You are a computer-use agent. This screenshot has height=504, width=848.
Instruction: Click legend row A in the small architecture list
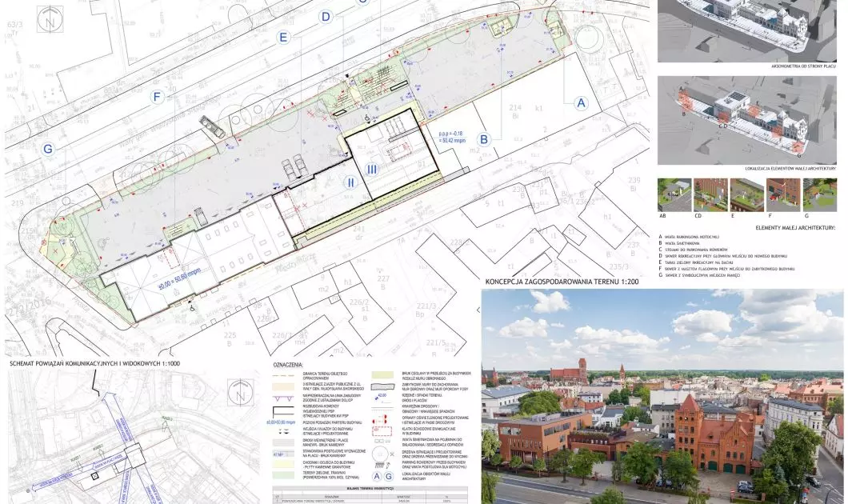point(689,237)
